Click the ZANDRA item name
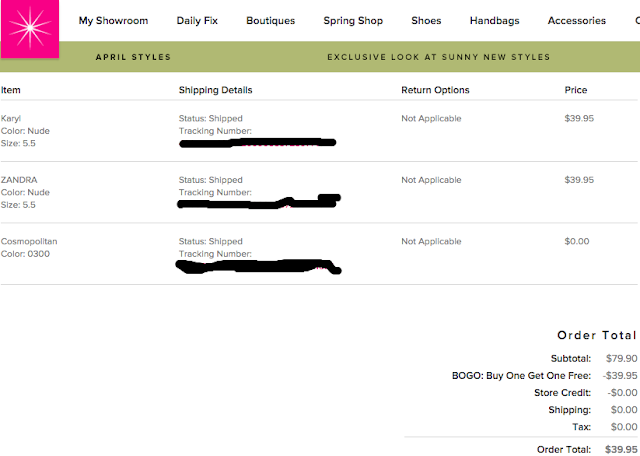This screenshot has height=456, width=640. (x=19, y=180)
